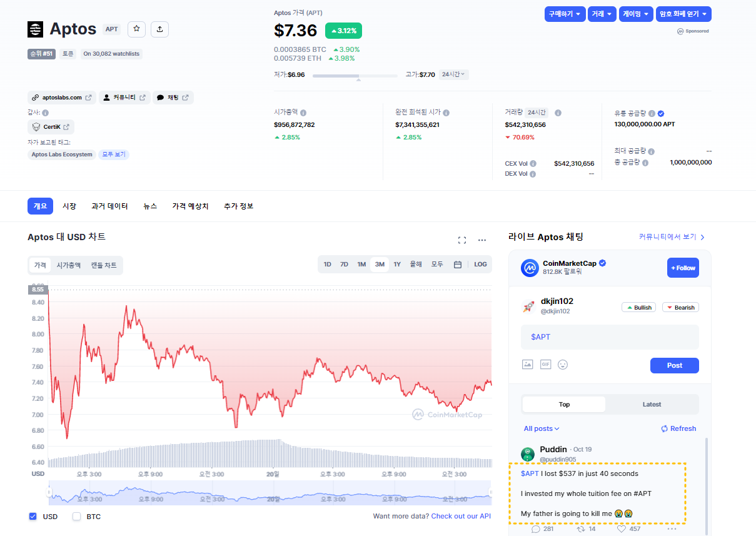The image size is (756, 536).
Task: Toggle the LOG scale button
Action: point(480,265)
